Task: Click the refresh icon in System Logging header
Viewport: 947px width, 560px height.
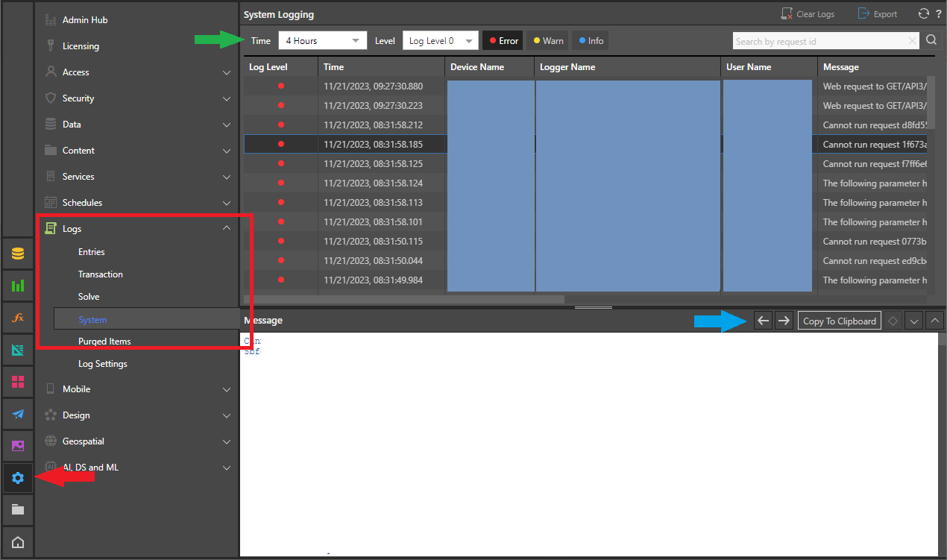Action: click(923, 14)
